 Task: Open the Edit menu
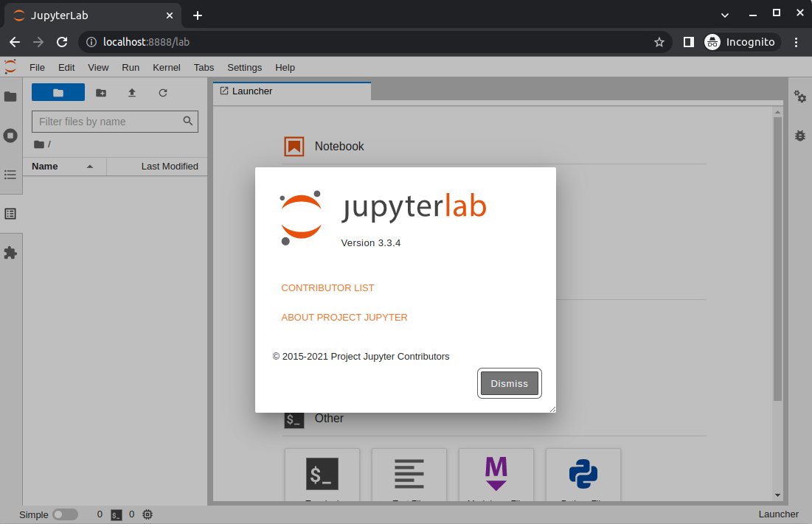click(x=66, y=68)
